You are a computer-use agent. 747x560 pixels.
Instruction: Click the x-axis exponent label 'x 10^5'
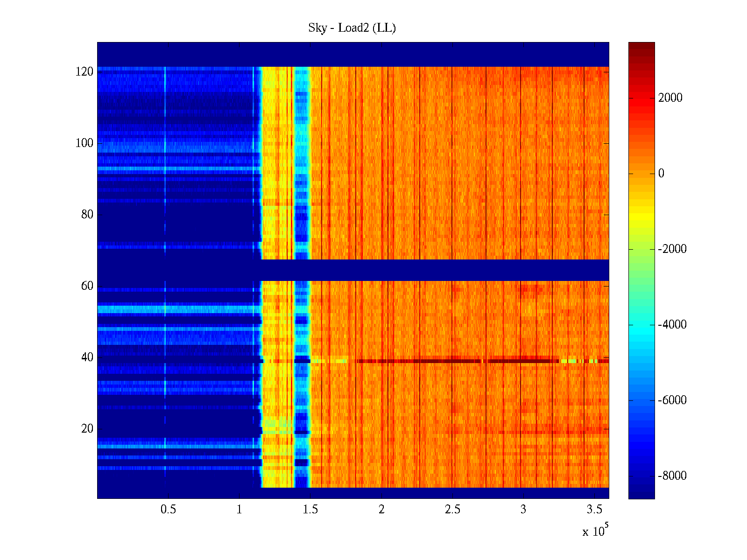[595, 531]
